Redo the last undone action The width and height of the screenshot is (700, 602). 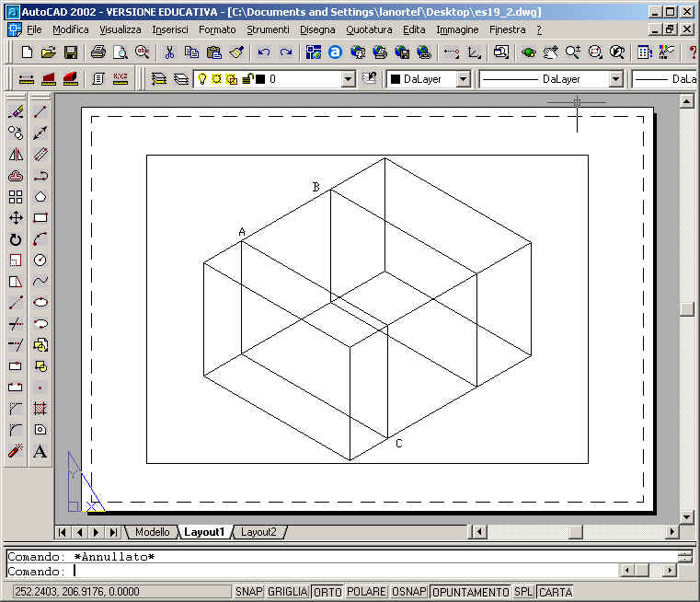[286, 52]
